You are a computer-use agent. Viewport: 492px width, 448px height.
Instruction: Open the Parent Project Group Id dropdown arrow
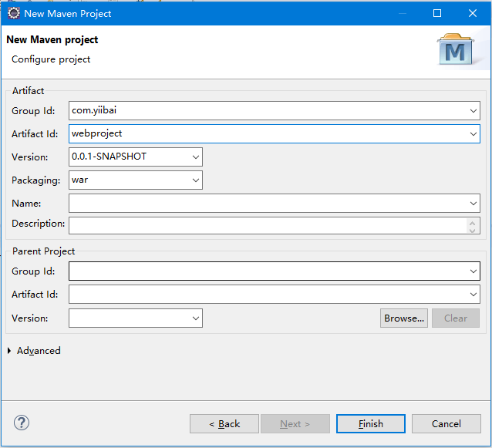point(473,271)
